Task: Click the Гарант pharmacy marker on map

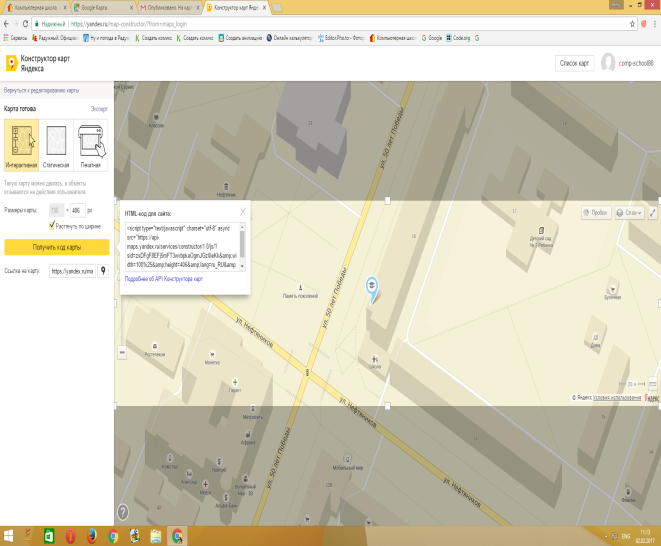Action: (235, 382)
